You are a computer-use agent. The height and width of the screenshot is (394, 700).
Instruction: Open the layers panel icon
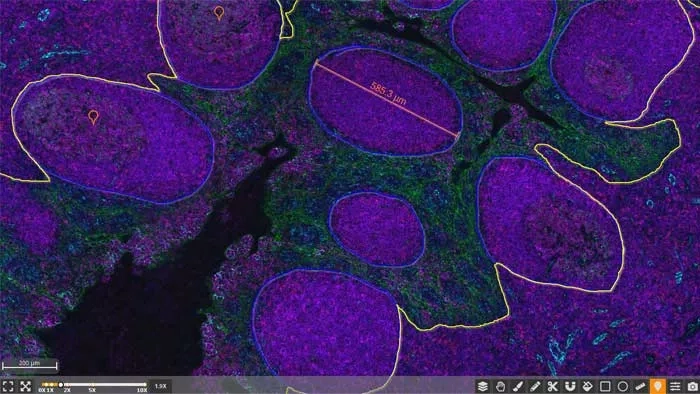[x=483, y=386]
